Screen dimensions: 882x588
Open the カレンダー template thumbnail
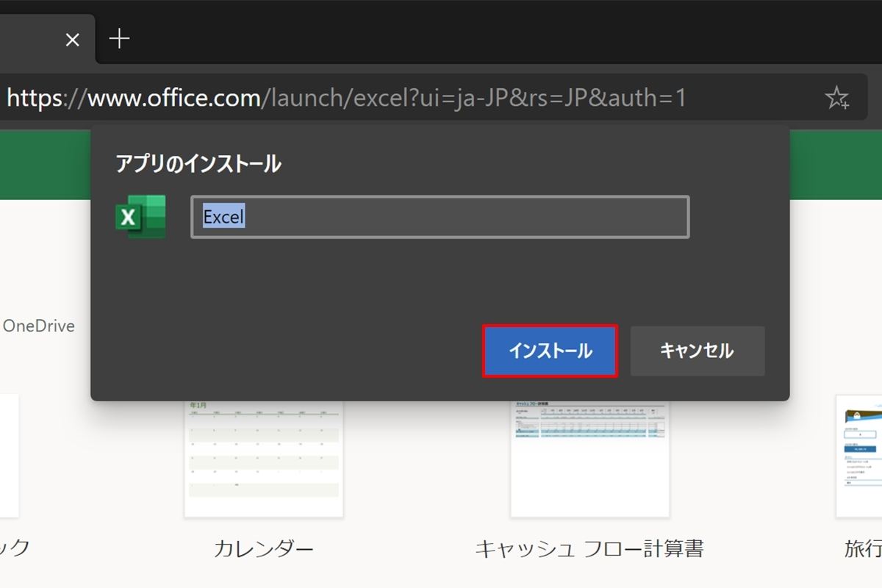(263, 458)
